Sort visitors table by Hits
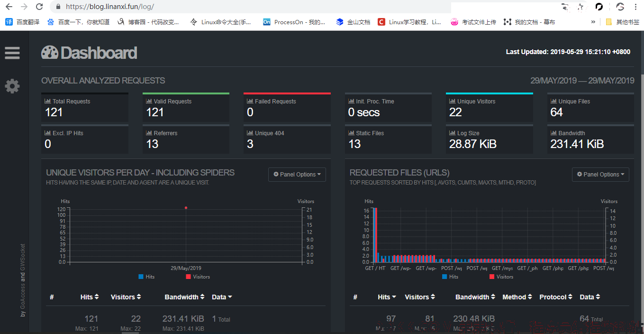The width and height of the screenshot is (644, 334). click(x=90, y=297)
